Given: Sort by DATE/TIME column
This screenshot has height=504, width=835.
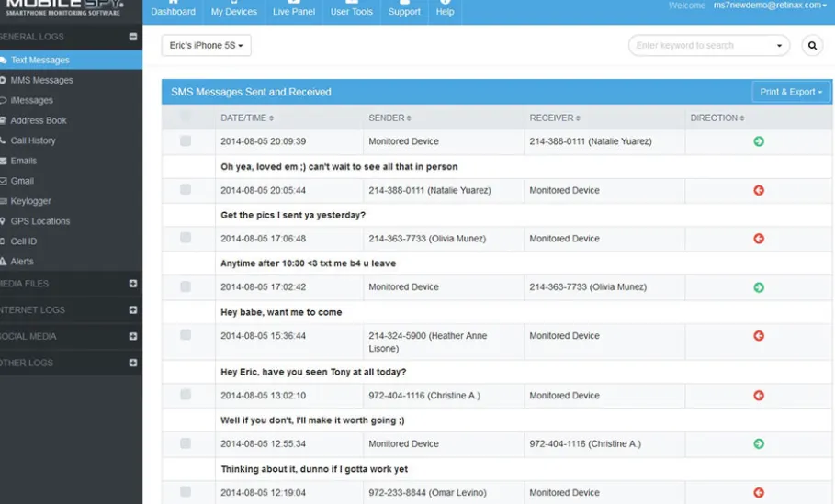Looking at the screenshot, I should coord(247,118).
